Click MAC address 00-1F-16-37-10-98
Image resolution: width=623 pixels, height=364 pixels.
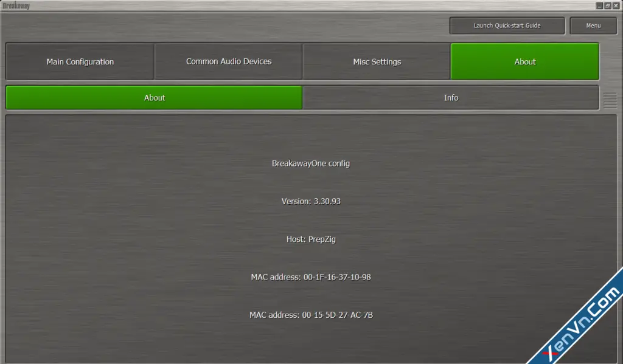311,277
